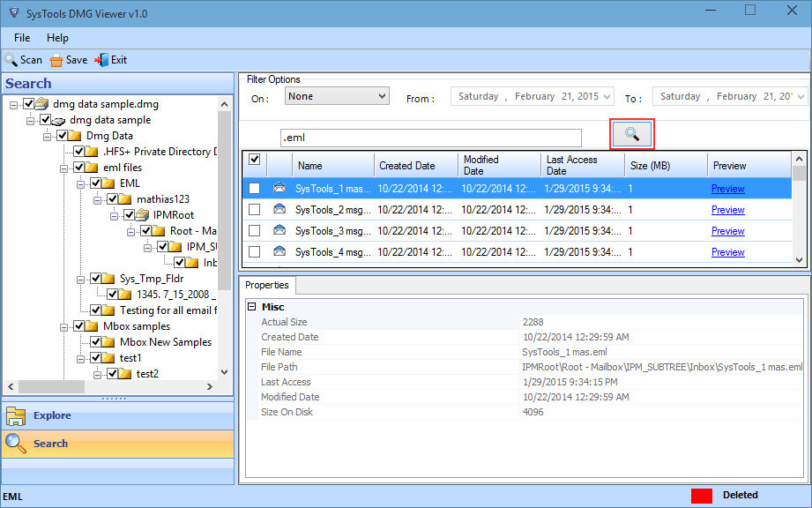Click the Search panel magnifier icon

16,444
